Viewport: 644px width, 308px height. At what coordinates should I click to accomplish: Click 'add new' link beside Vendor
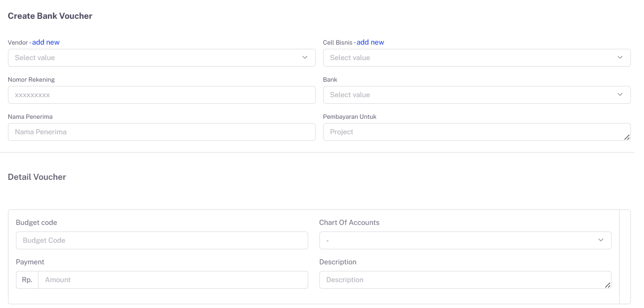click(46, 42)
